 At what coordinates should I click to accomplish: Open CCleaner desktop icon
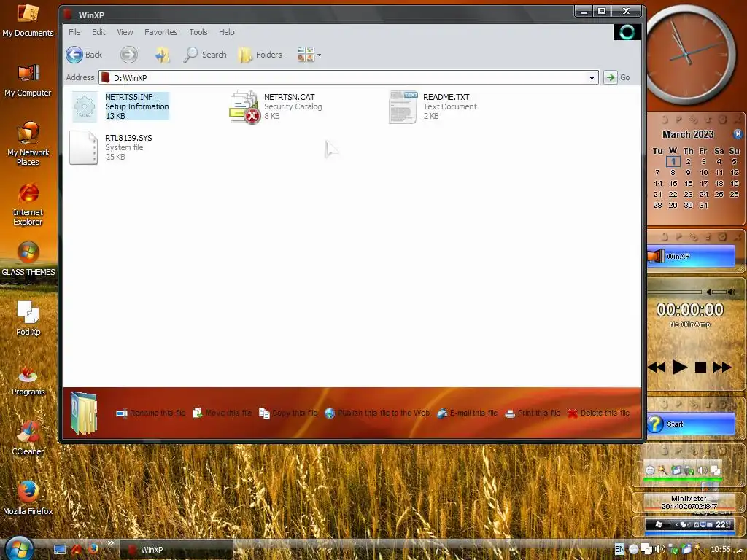[x=28, y=438]
